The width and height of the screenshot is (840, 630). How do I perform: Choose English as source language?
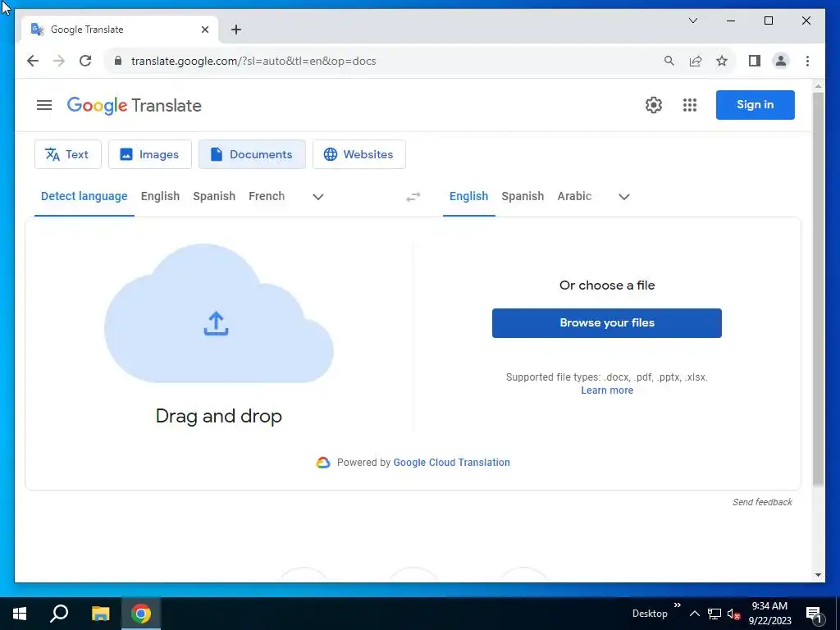click(x=160, y=196)
